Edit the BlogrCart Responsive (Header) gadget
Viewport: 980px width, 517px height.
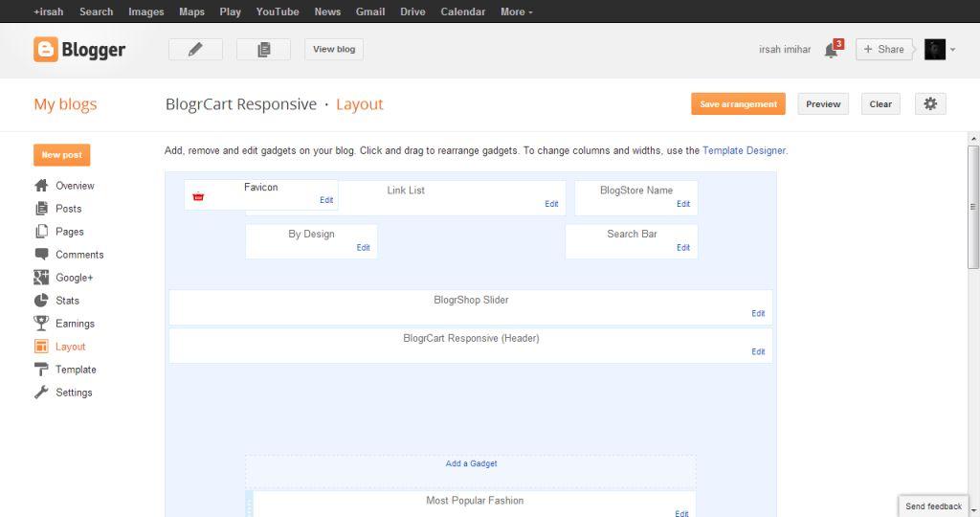pos(758,351)
